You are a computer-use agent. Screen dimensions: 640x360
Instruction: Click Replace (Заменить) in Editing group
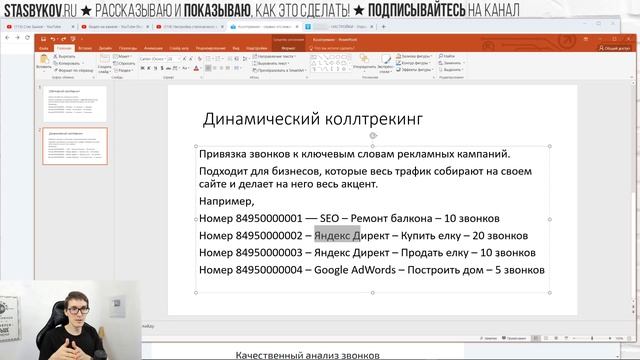[x=450, y=63]
